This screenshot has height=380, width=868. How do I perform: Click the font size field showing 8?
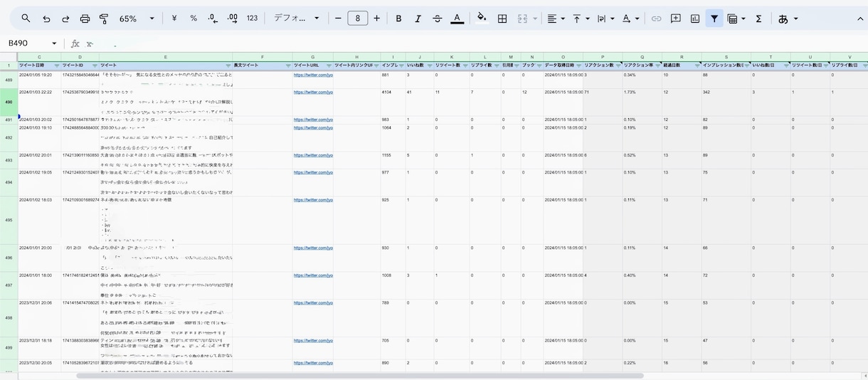click(x=357, y=19)
